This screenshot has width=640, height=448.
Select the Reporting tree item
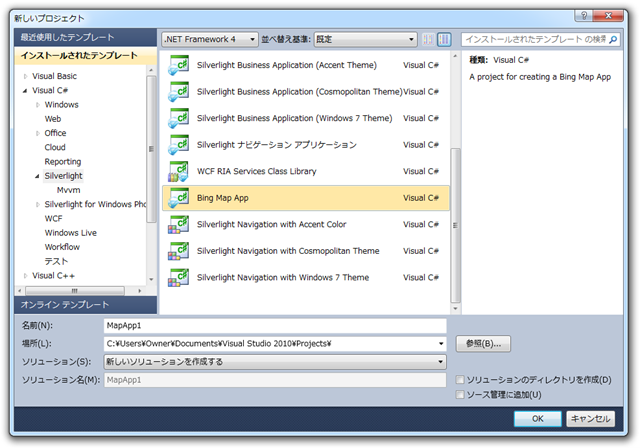[x=62, y=162]
